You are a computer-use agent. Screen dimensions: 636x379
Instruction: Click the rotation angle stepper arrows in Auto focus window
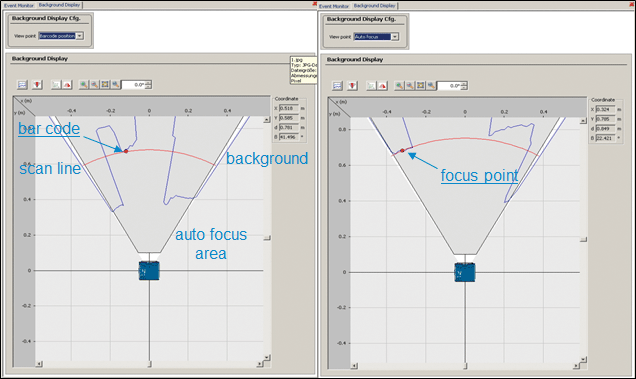click(464, 86)
